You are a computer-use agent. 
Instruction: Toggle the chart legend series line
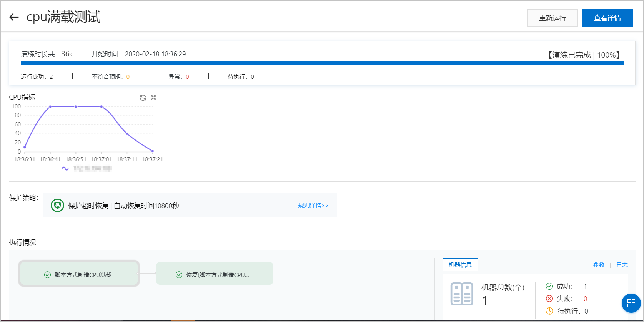coord(65,168)
